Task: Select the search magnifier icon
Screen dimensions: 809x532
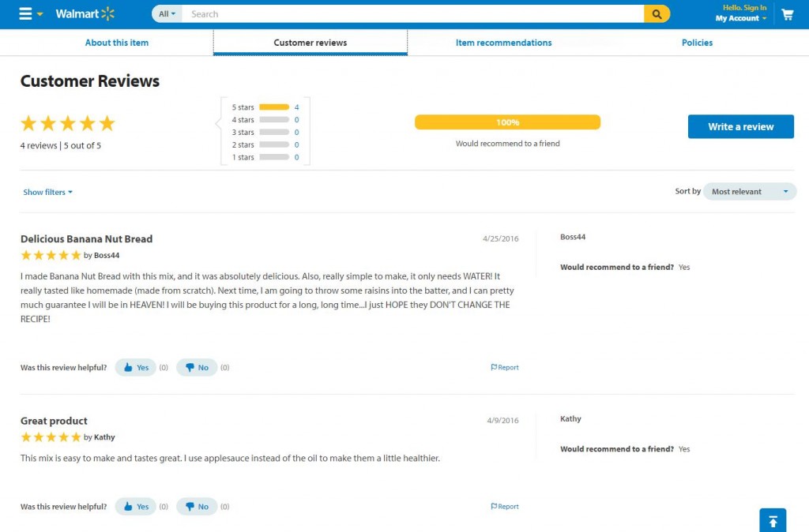Action: 658,13
